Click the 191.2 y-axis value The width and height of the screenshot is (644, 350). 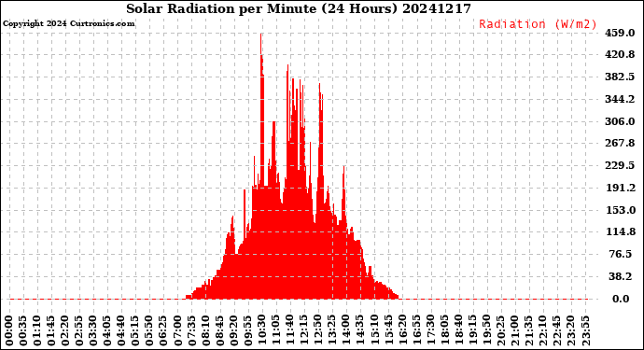tap(620, 189)
